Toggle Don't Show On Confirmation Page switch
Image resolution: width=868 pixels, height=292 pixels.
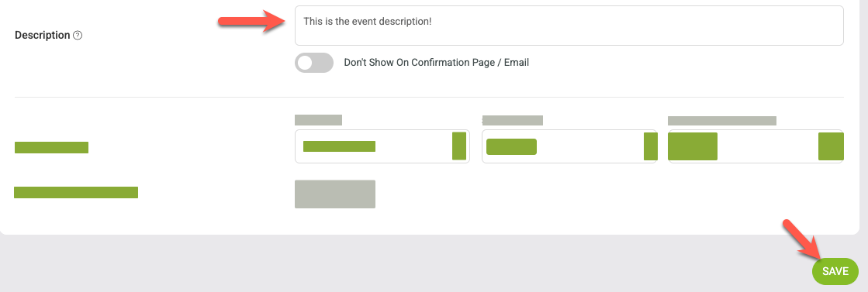tap(314, 63)
